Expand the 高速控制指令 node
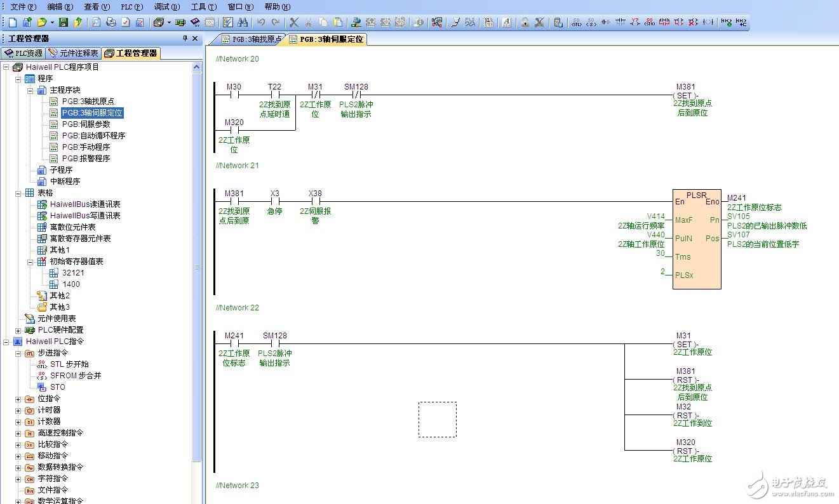 (x=18, y=433)
